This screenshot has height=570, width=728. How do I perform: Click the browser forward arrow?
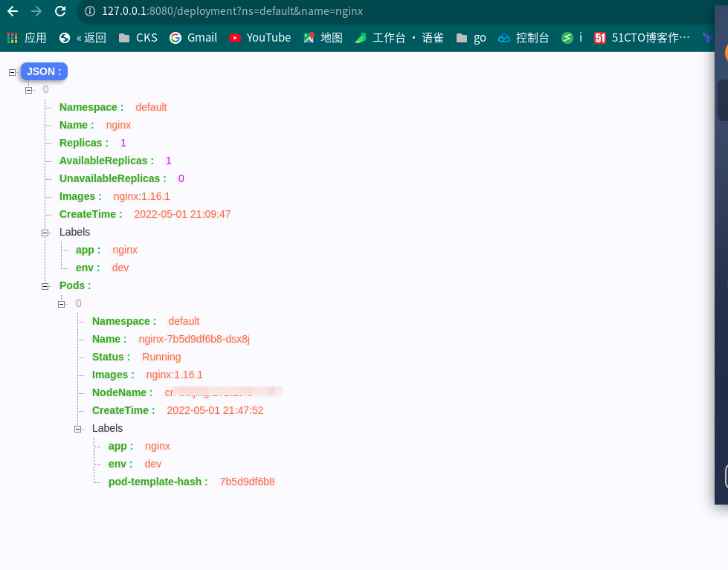tap(36, 11)
